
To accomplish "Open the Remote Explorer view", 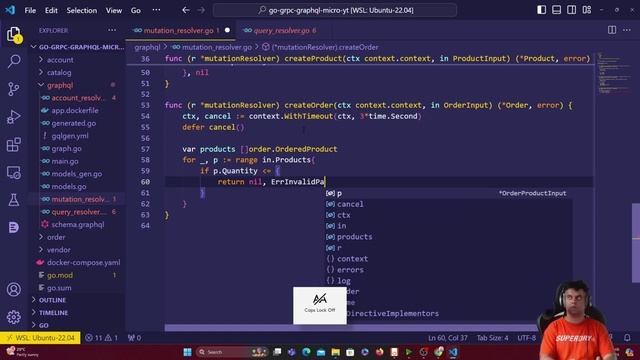I will 14,173.
